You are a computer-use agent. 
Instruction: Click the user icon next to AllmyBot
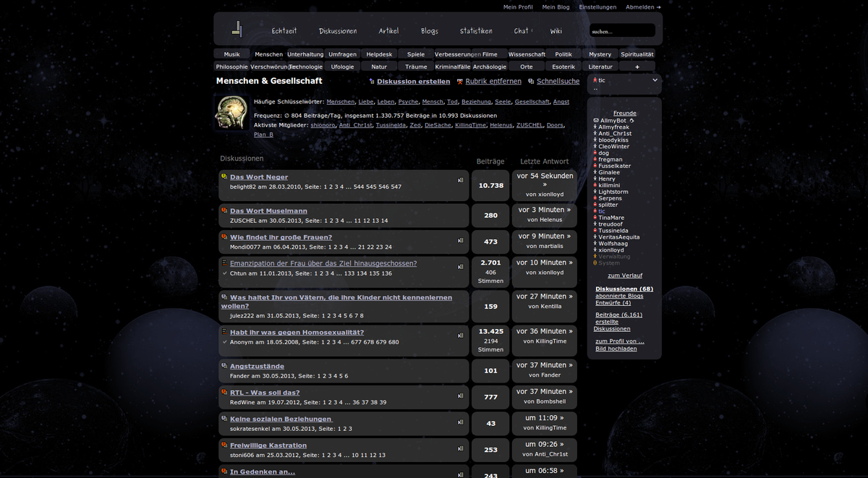pos(596,121)
